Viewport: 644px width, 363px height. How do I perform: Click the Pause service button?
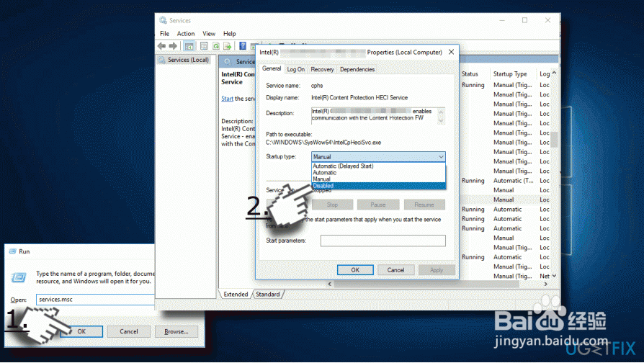point(378,205)
